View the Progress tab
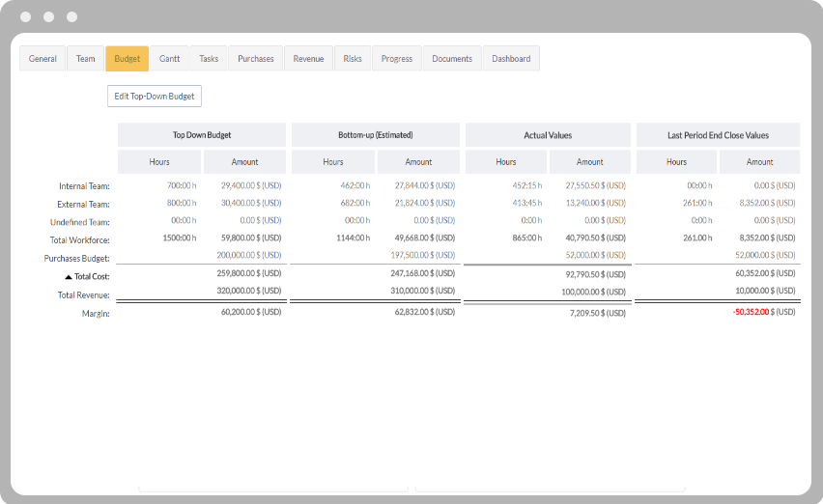This screenshot has width=823, height=504. click(396, 59)
